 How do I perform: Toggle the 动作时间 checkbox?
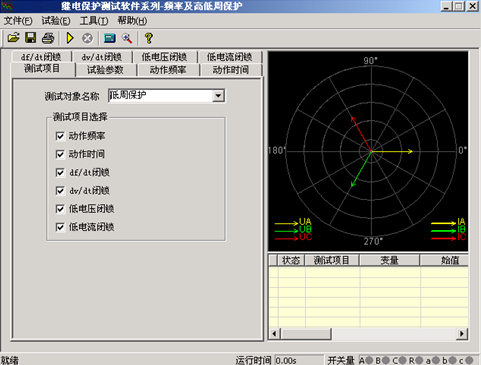tap(60, 154)
